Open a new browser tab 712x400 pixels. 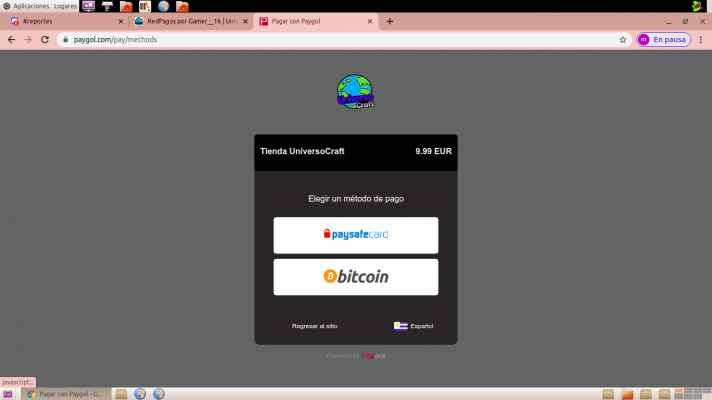(x=390, y=21)
